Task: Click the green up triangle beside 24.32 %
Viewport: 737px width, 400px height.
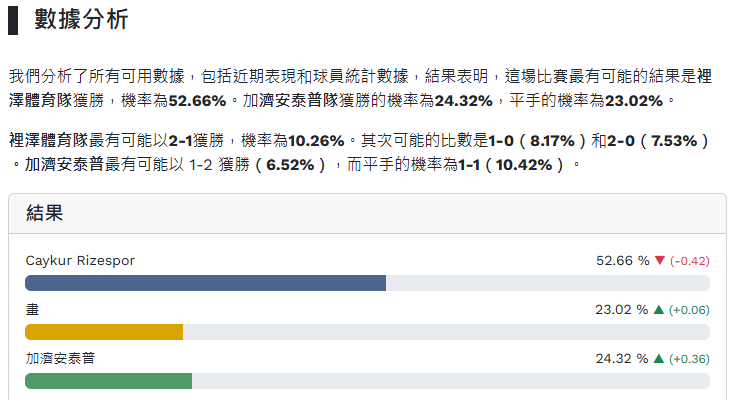Action: (x=659, y=358)
